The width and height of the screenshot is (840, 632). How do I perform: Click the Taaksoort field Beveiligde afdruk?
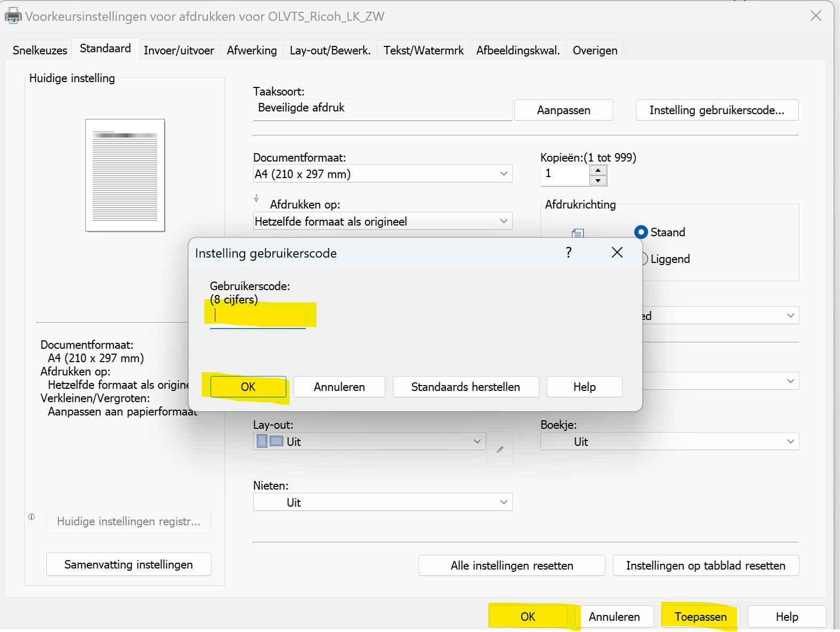[383, 109]
